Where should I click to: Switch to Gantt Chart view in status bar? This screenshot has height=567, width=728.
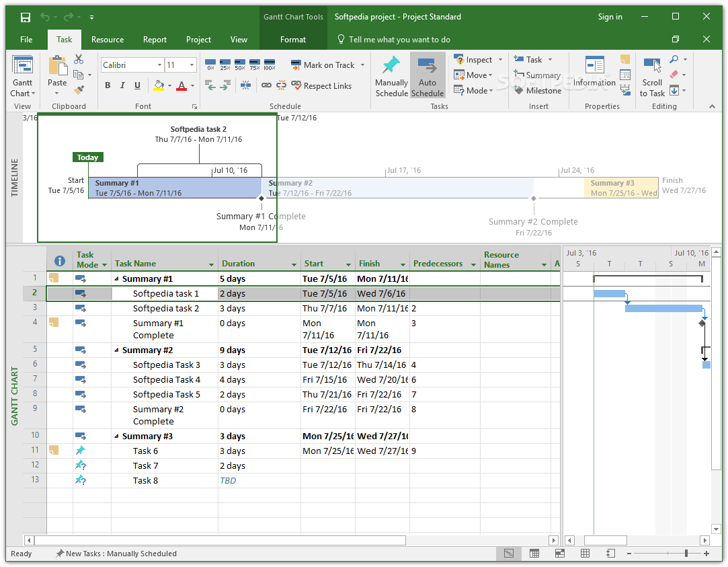tap(509, 554)
